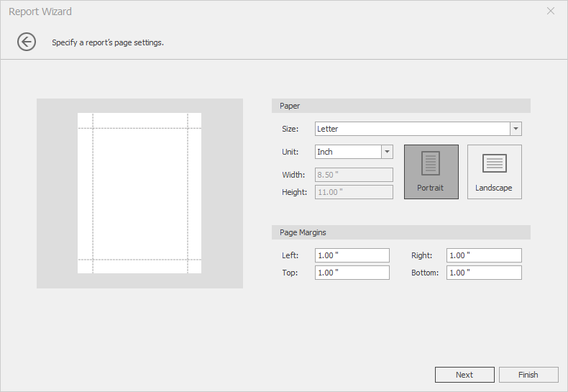The width and height of the screenshot is (568, 392).
Task: Click the disabled Height field
Action: coord(354,192)
